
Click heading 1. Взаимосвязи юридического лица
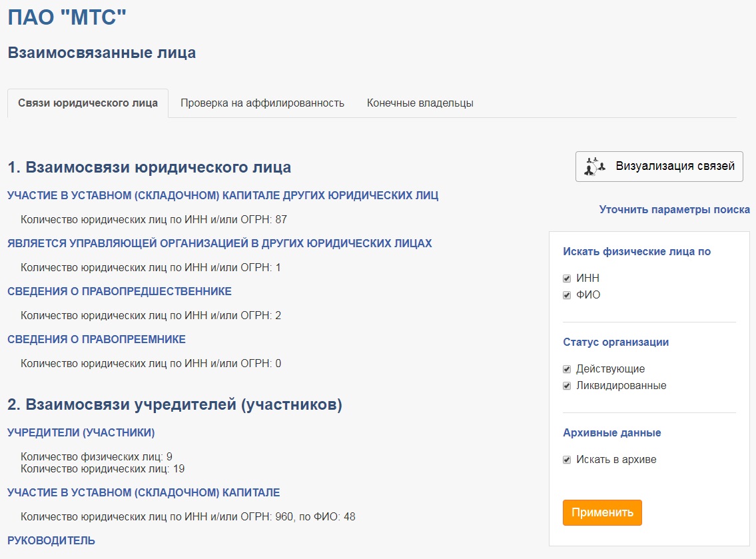(149, 167)
